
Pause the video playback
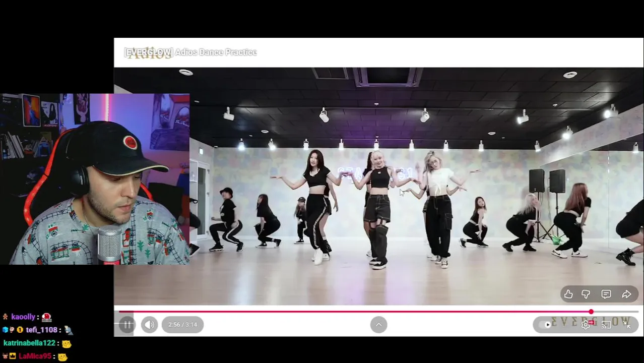tap(127, 325)
